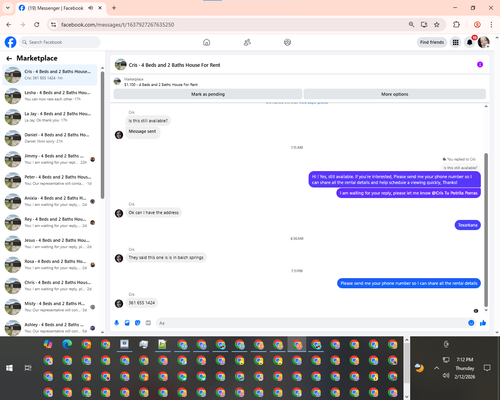Open Lesha conversation in the list
This screenshot has height=400, width=500.
[50, 96]
